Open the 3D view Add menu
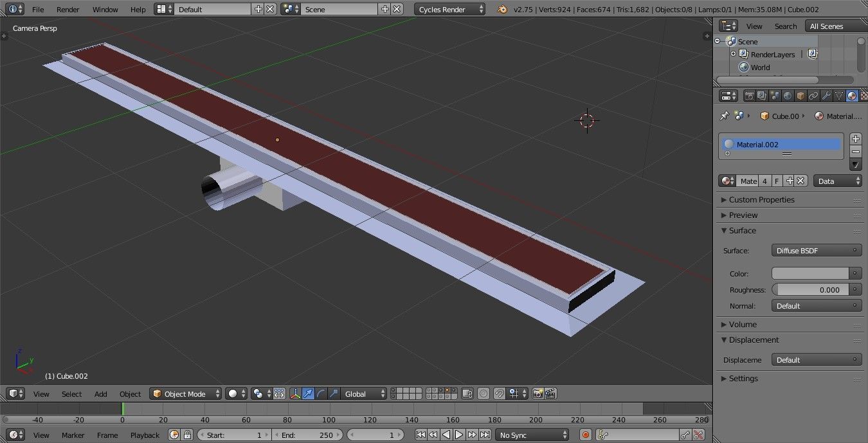868x443 pixels. [101, 393]
